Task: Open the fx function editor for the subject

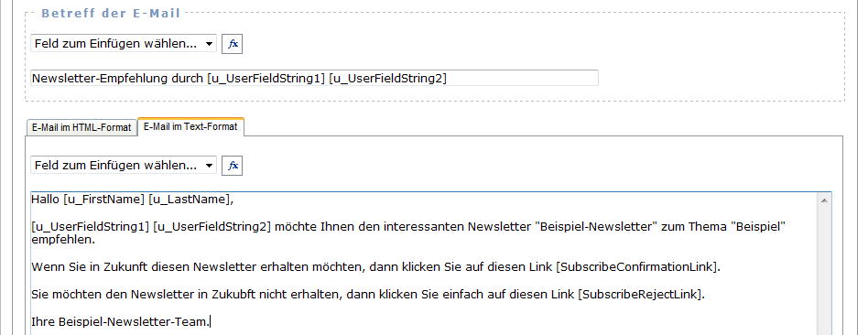Action: 232,44
